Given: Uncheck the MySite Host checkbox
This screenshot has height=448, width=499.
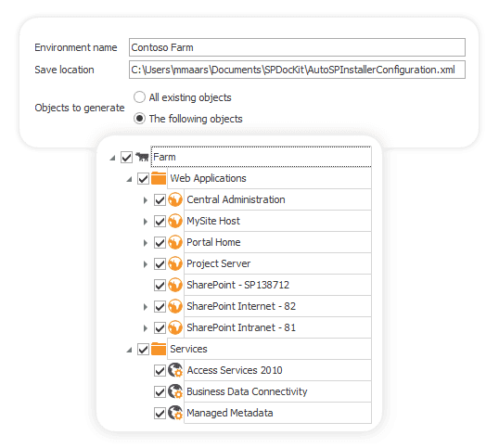Looking at the screenshot, I should (x=160, y=221).
